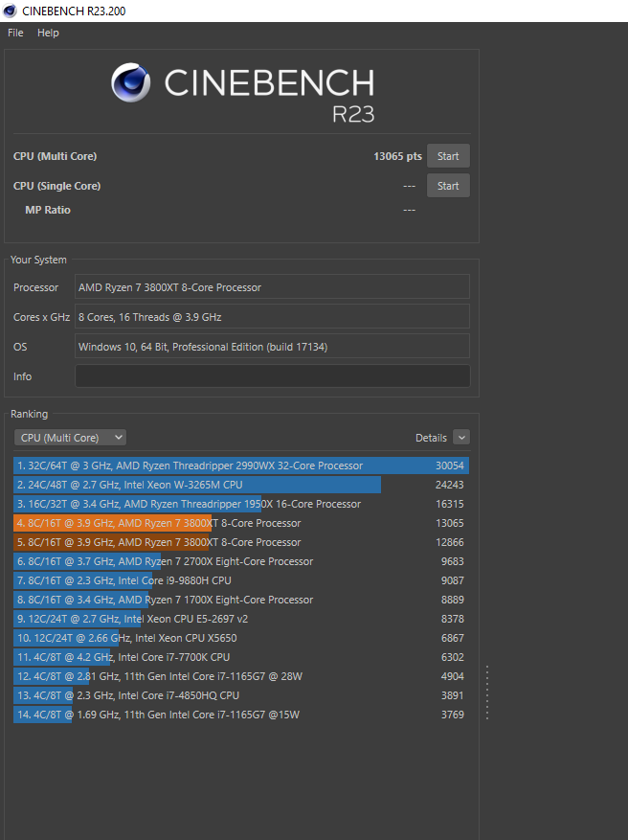Select ranking row Ryzen 7 1700X Eight-Core
628x840 pixels.
tap(241, 600)
